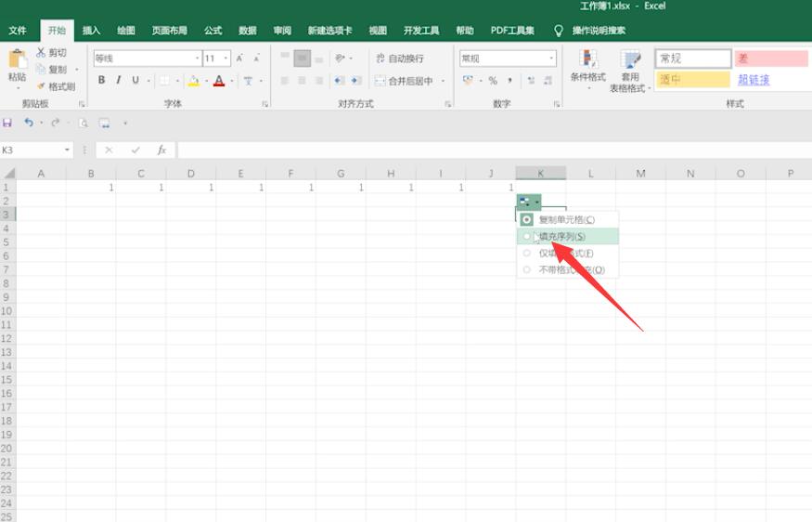Open the 套用表格格式 table format menu
The image size is (812, 522).
629,72
